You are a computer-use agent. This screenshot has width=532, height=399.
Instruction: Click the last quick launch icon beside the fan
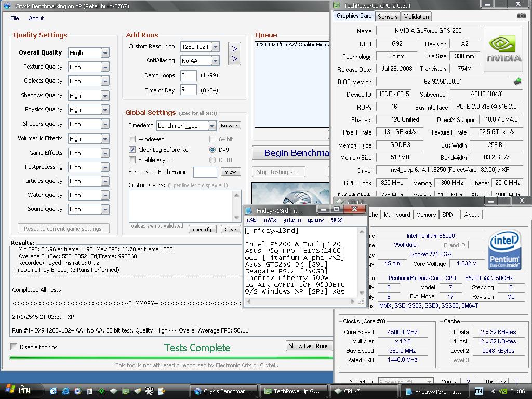(162, 391)
